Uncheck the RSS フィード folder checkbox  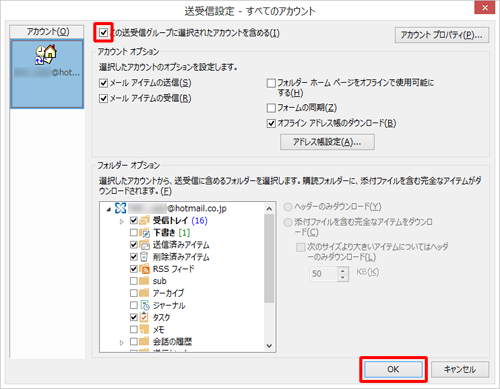tap(134, 269)
